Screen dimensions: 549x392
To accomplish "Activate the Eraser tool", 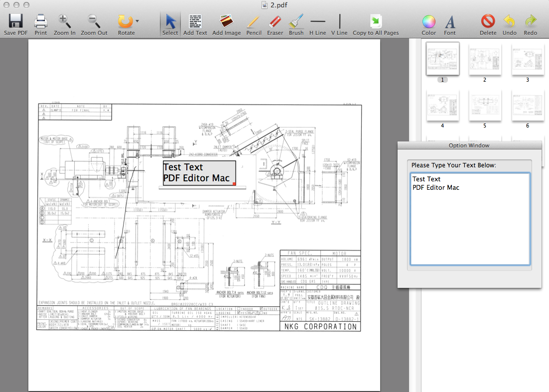I will 275,21.
